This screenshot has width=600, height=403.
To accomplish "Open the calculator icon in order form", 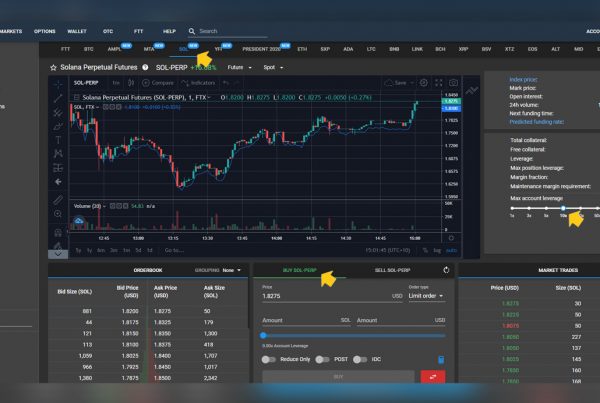I will (441, 359).
